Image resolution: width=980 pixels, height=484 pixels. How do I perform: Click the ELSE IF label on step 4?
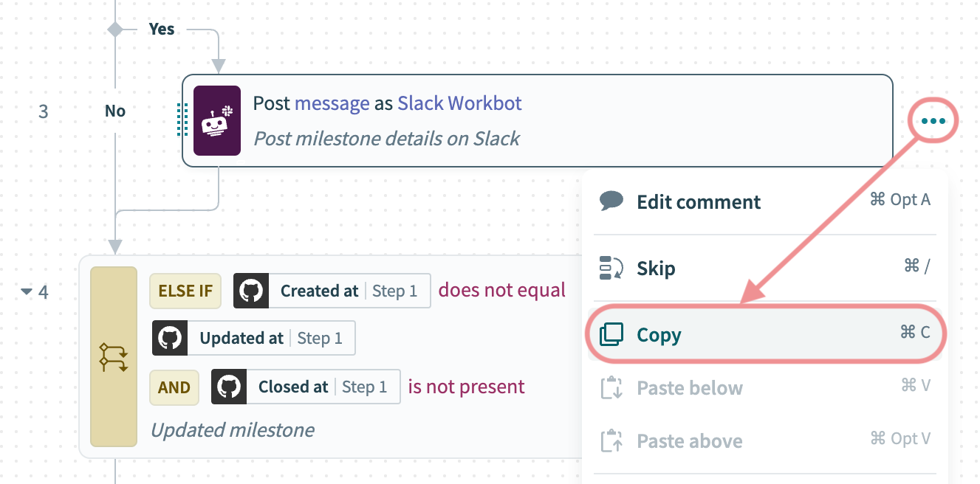[185, 291]
